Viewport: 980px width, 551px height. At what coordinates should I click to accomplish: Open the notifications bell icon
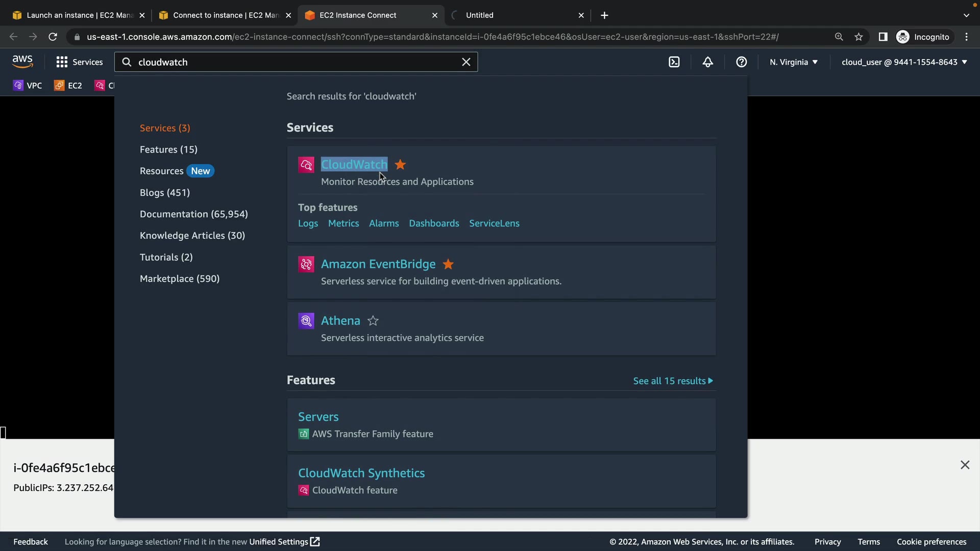click(708, 62)
